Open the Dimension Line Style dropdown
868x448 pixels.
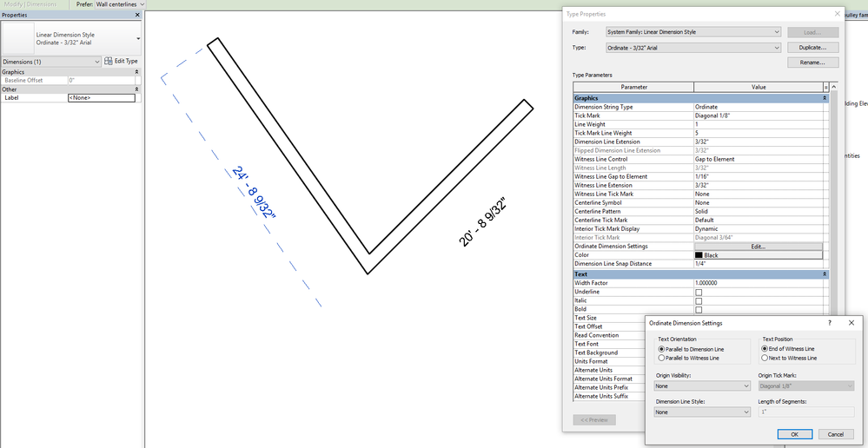coord(702,412)
